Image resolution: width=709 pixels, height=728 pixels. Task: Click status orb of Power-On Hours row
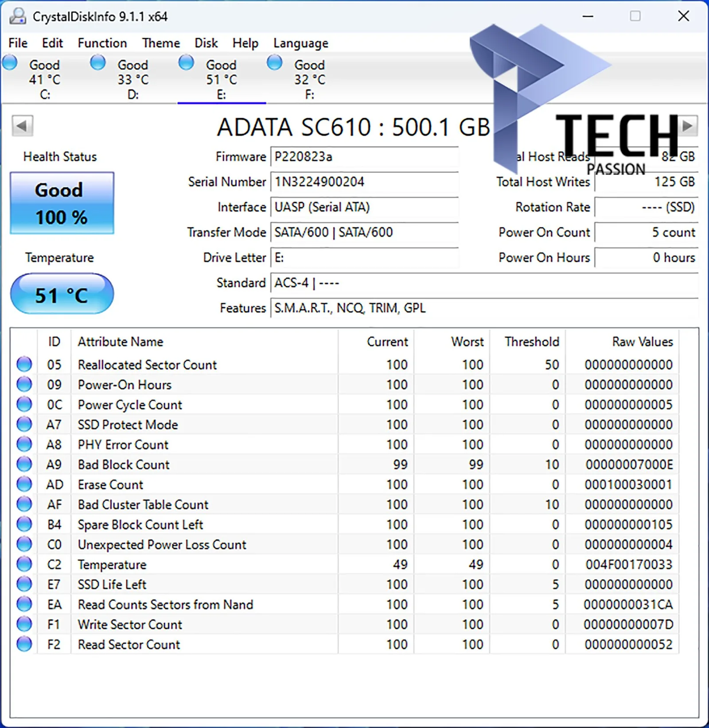pos(24,384)
